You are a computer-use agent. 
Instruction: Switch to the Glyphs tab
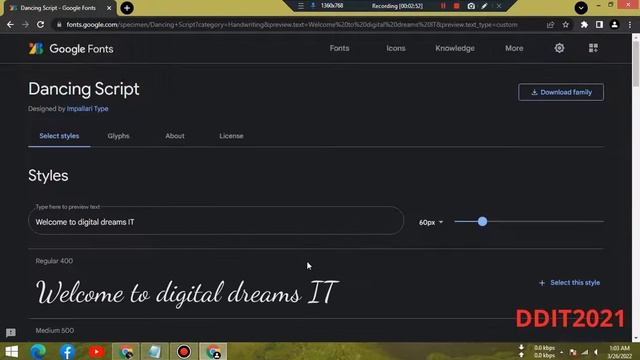118,136
